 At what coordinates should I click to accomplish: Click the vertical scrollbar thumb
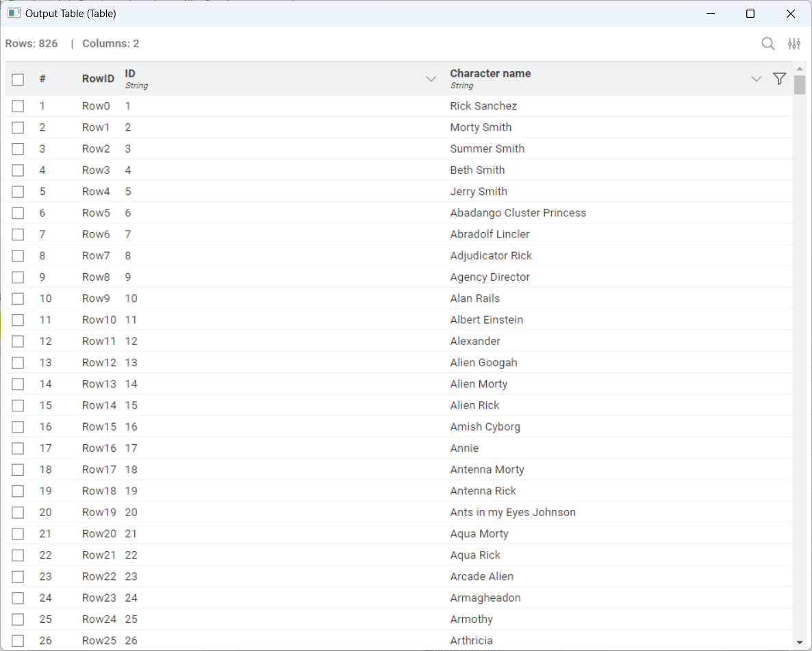tap(800, 85)
